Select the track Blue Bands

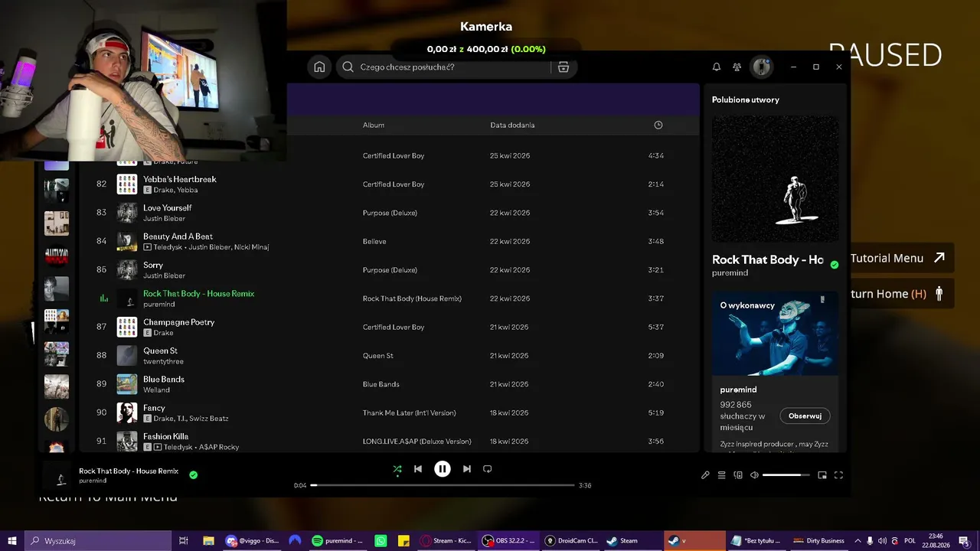[389, 384]
